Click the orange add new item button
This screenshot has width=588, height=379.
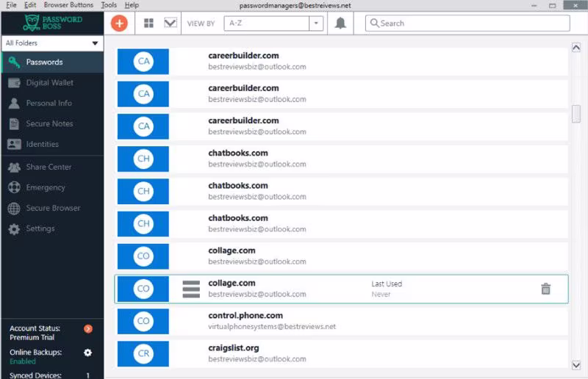click(x=119, y=24)
